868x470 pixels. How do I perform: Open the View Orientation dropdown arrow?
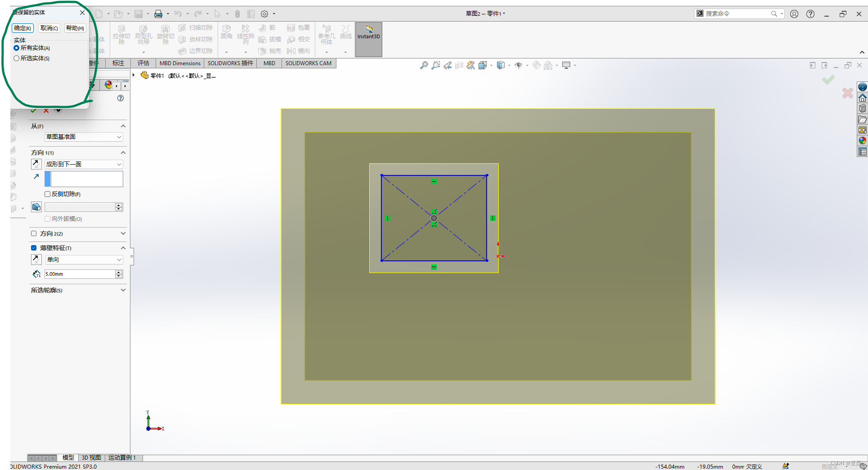[x=491, y=66]
